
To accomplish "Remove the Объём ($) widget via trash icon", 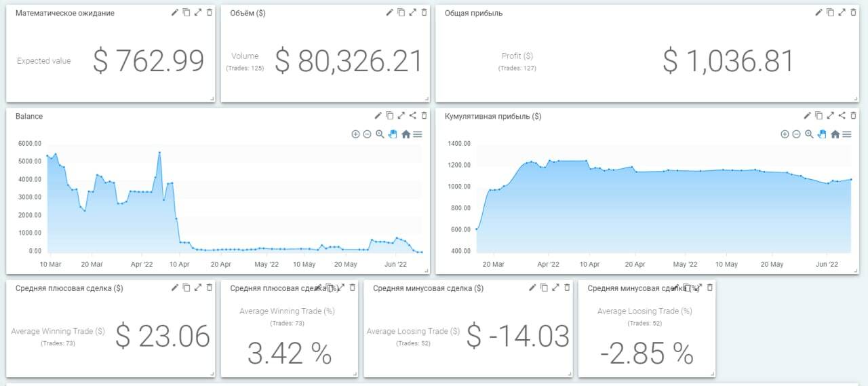I will pyautogui.click(x=425, y=12).
